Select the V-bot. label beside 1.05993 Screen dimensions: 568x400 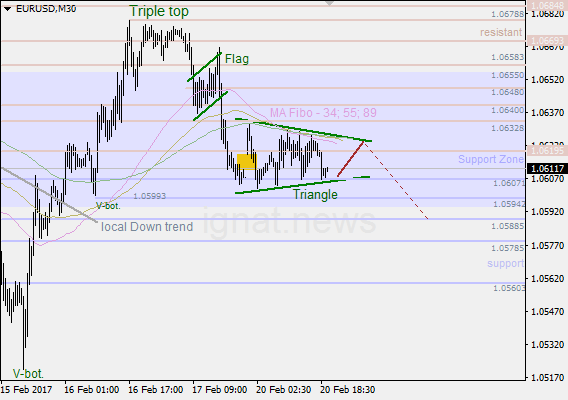pyautogui.click(x=108, y=206)
